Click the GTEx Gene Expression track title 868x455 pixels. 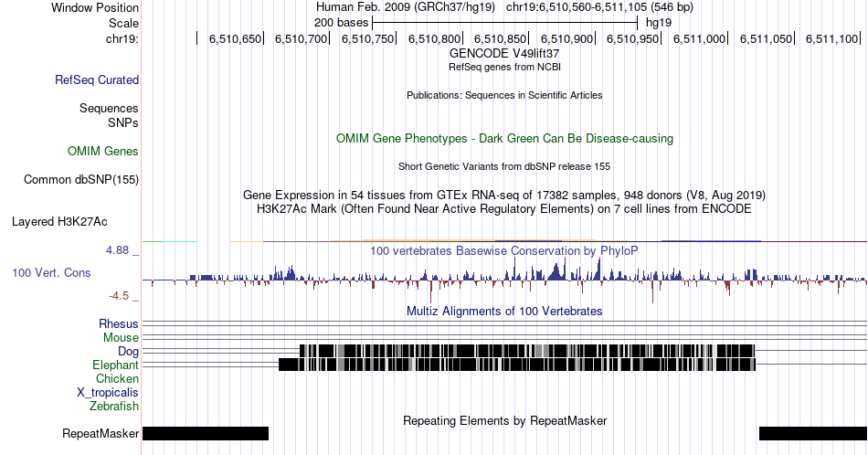504,195
